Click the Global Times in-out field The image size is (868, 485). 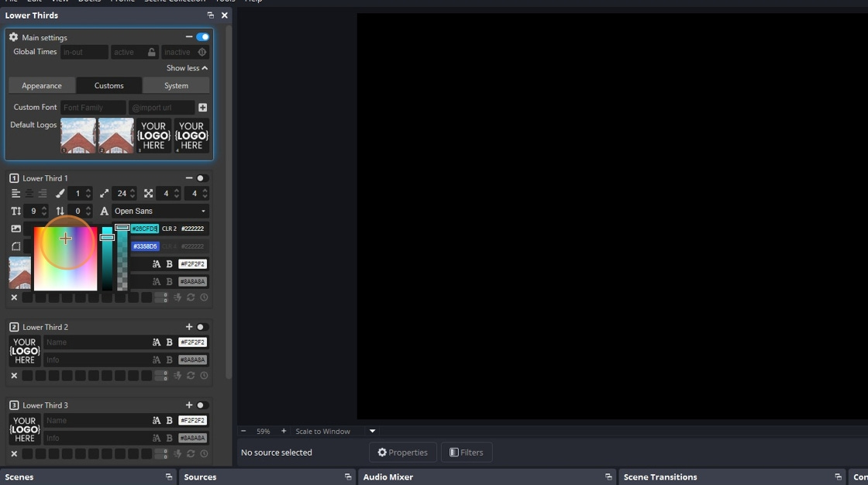pos(84,52)
